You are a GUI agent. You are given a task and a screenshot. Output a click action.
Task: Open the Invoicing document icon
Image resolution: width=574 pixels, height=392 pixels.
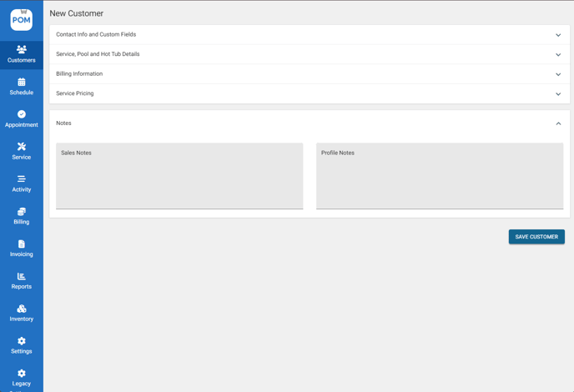(x=22, y=244)
